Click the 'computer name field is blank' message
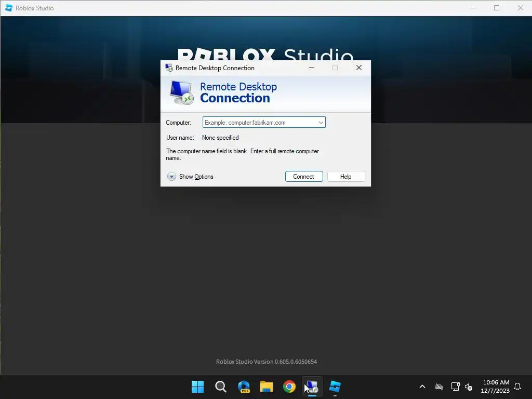The image size is (532, 399). pyautogui.click(x=242, y=154)
